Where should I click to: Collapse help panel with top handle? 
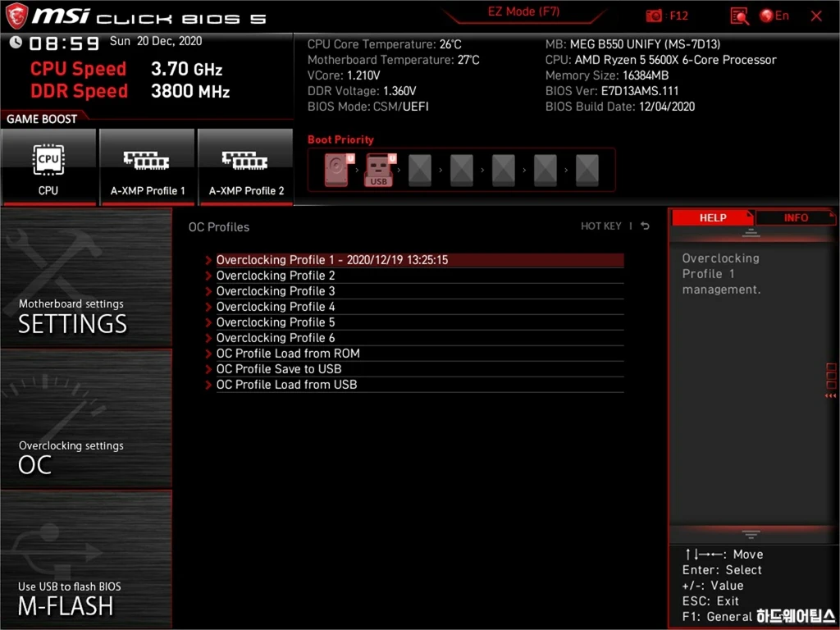tap(751, 232)
